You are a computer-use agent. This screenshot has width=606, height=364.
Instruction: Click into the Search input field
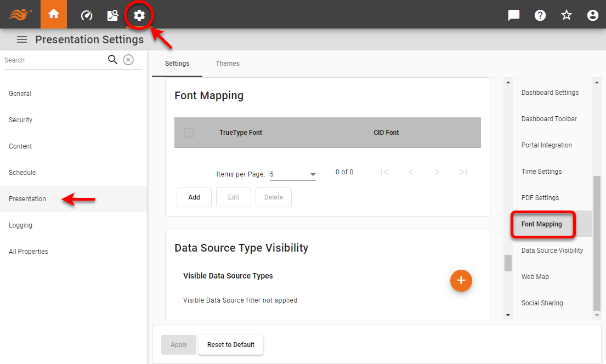pyautogui.click(x=54, y=60)
